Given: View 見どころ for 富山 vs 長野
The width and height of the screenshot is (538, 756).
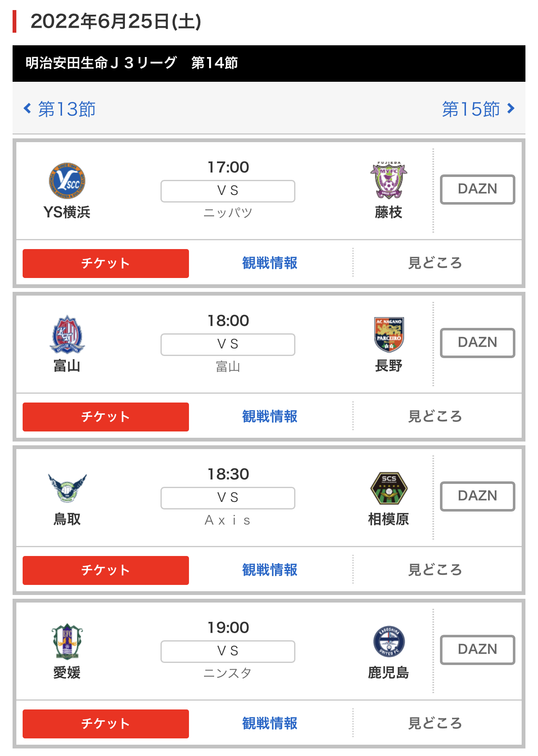Looking at the screenshot, I should (435, 416).
